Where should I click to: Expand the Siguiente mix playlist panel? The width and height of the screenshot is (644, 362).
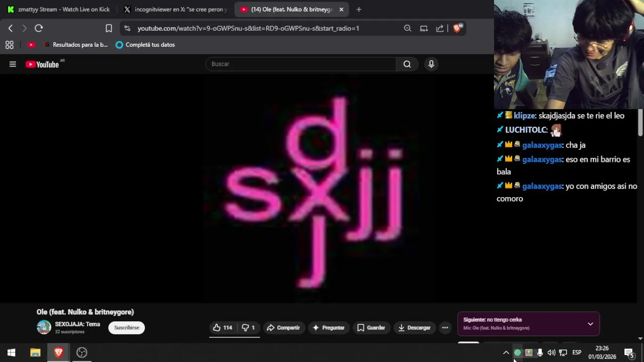(590, 324)
